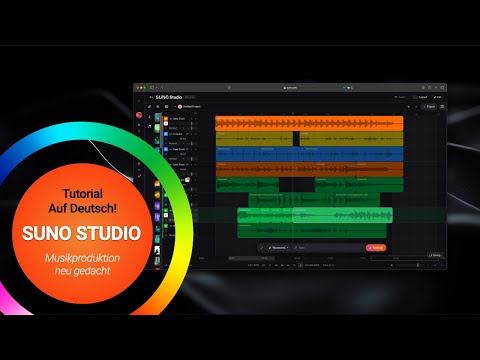
Task: Adjust the zoom slider at bottom right
Action: point(418,265)
